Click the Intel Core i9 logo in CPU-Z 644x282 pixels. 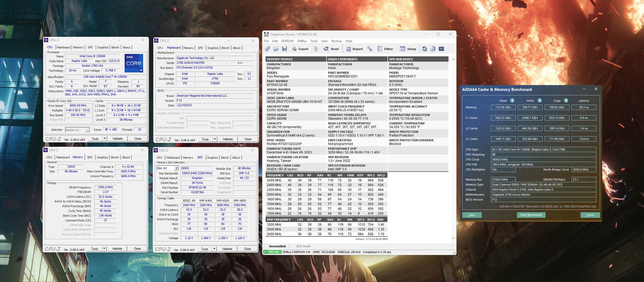(134, 63)
